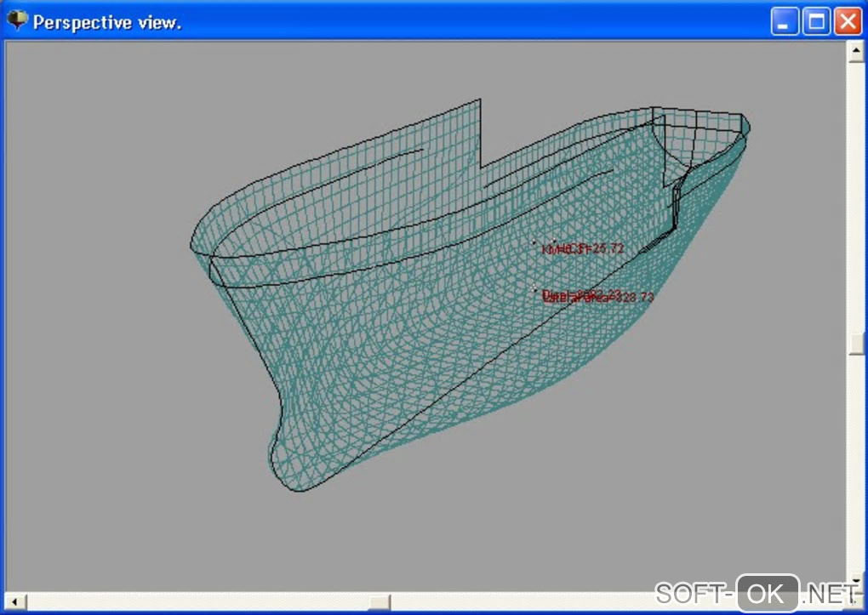Viewport: 868px width, 615px height.
Task: Click the horizontal scrollbar thumb
Action: [380, 601]
